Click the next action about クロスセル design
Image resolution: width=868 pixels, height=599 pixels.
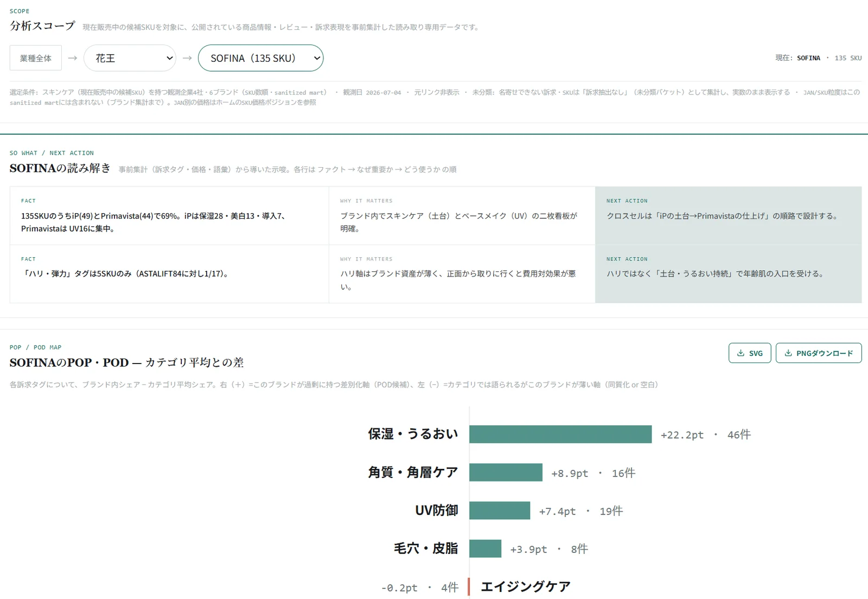pos(723,216)
